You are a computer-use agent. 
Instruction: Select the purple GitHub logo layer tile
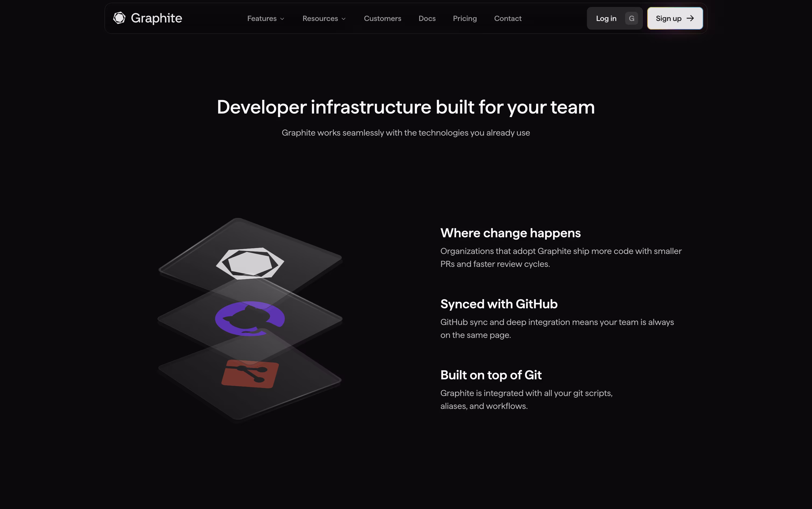coord(250,319)
